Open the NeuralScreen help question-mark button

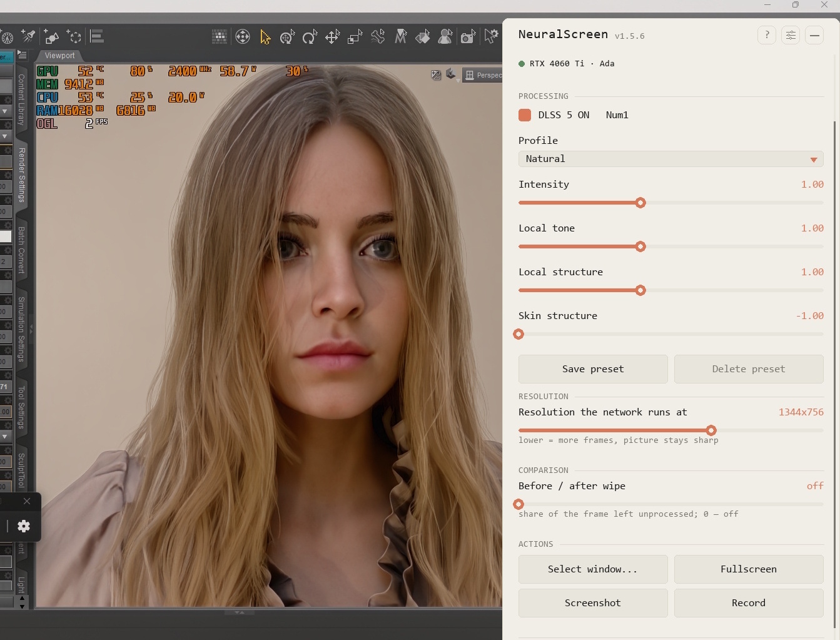[x=767, y=35]
